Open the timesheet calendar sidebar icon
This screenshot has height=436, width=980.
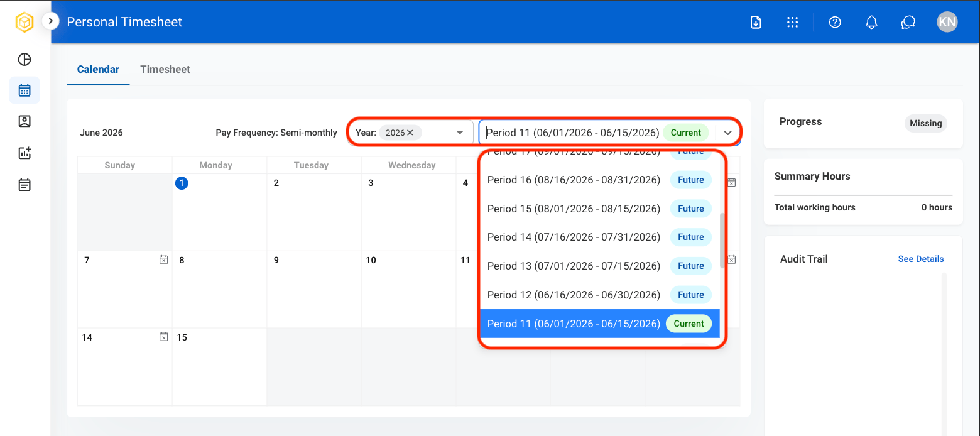[24, 90]
